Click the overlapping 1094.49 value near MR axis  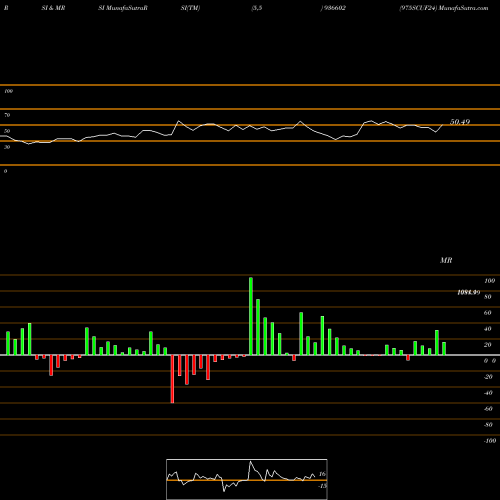[x=469, y=293]
